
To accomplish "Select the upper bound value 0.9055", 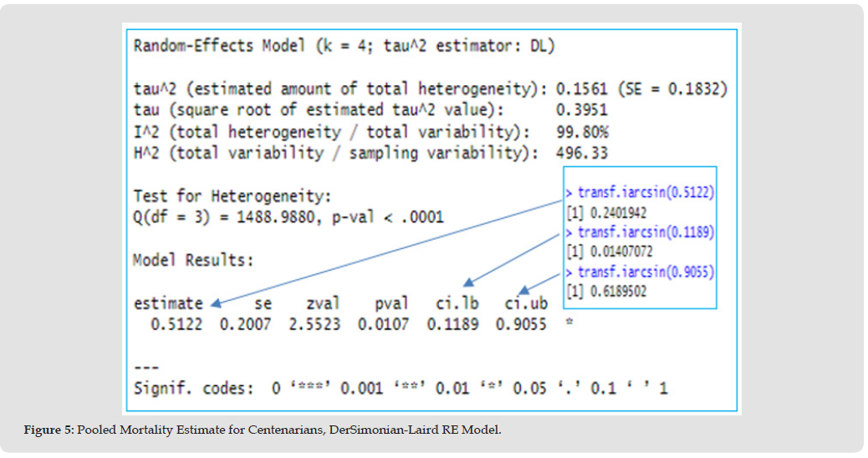I will 521,324.
